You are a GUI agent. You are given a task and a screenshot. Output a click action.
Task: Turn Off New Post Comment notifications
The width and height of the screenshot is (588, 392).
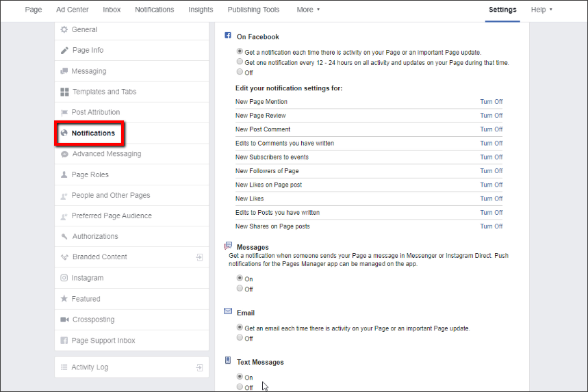[x=491, y=129]
